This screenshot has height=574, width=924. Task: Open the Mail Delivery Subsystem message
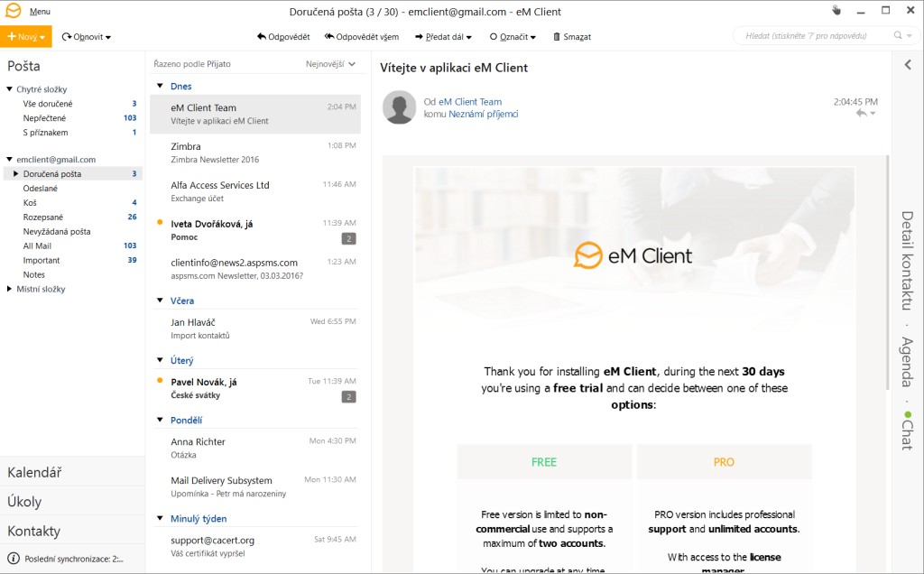click(x=255, y=486)
